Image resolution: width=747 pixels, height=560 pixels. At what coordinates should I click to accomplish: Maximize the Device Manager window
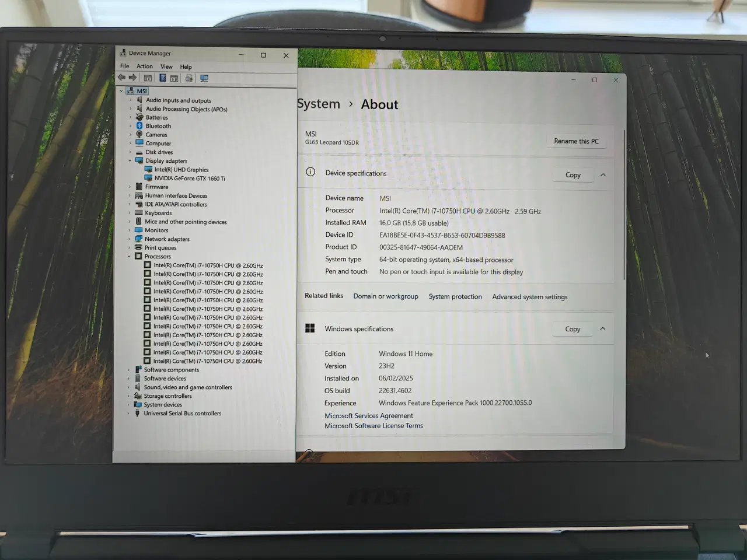[x=263, y=55]
